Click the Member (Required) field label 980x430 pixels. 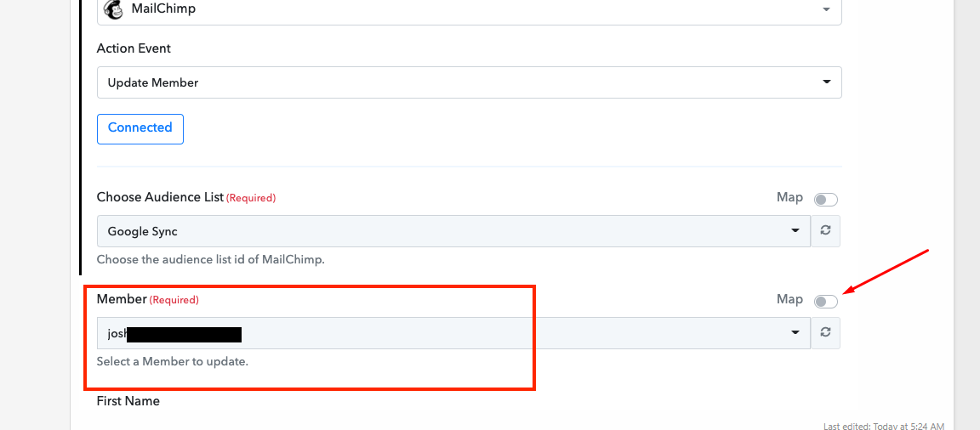[147, 299]
